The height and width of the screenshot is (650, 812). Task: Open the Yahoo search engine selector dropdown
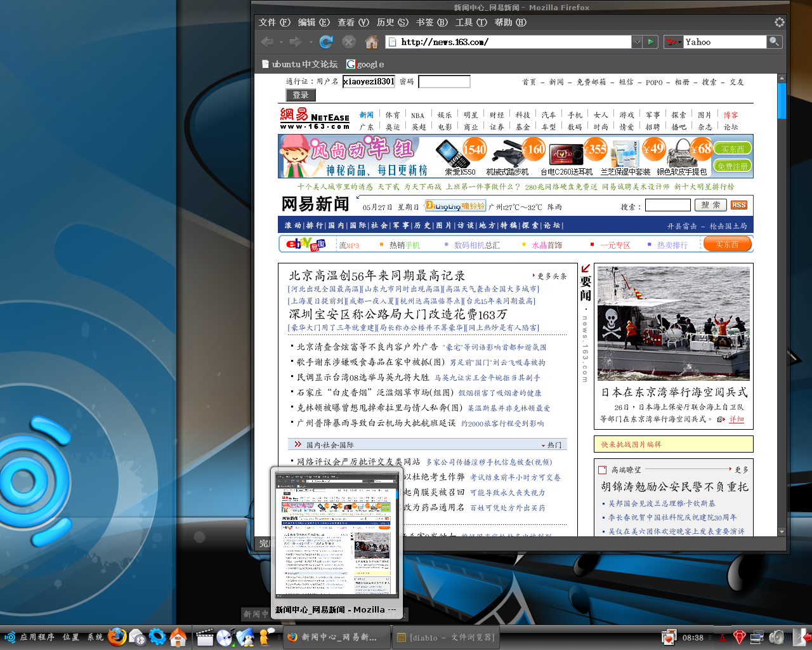pyautogui.click(x=674, y=42)
